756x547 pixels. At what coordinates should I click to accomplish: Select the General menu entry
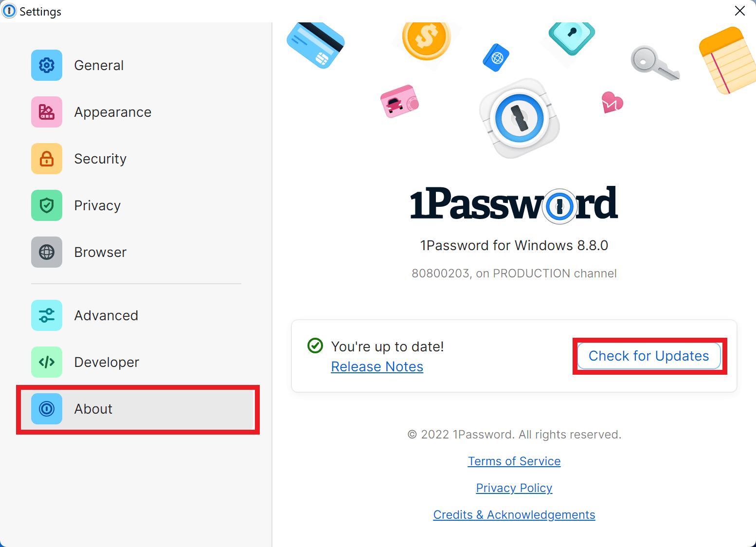pos(99,65)
